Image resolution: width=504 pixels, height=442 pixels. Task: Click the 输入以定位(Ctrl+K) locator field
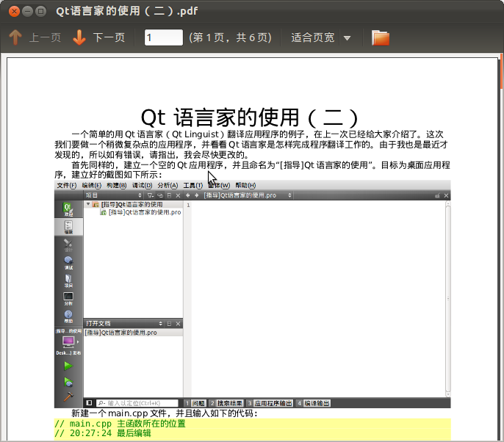coord(137,403)
